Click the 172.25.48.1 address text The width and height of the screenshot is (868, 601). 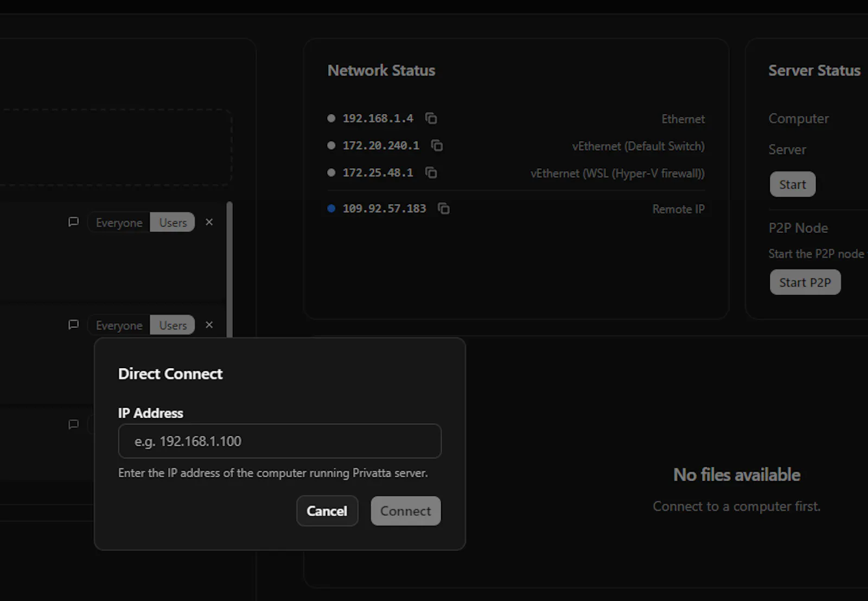(378, 173)
